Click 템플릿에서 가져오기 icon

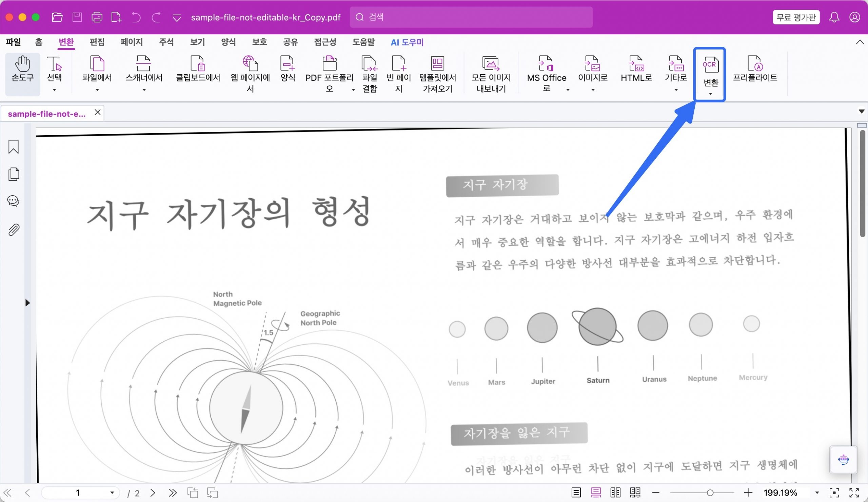(437, 74)
